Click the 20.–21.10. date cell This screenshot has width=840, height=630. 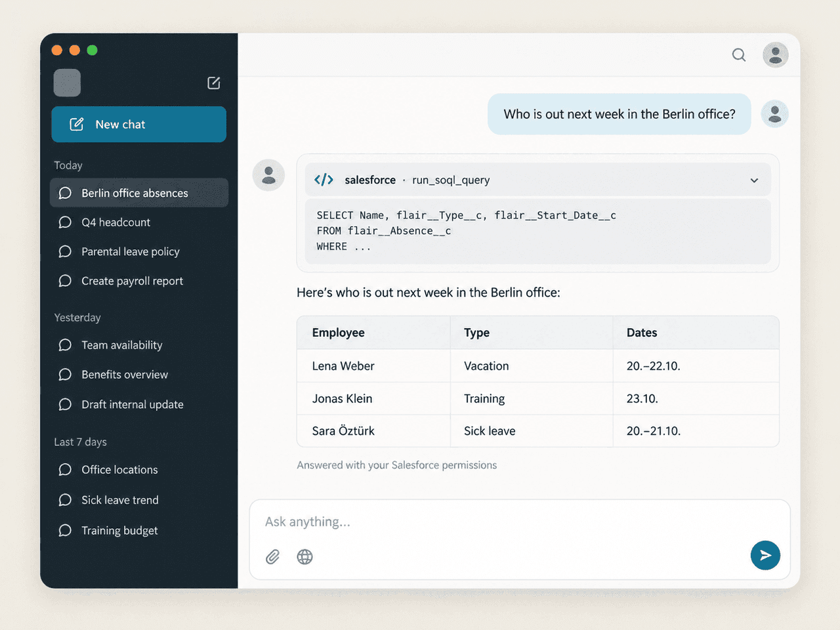point(696,431)
